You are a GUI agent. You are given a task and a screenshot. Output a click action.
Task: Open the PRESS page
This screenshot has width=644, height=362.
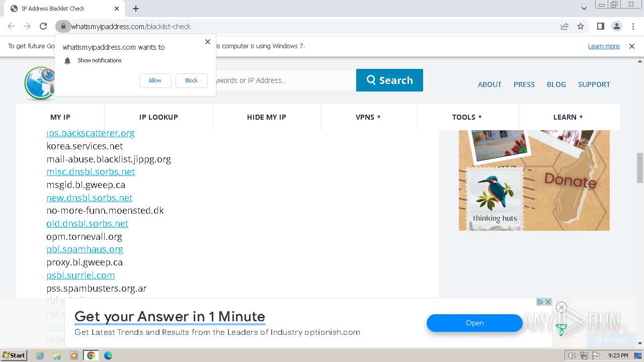click(524, 84)
